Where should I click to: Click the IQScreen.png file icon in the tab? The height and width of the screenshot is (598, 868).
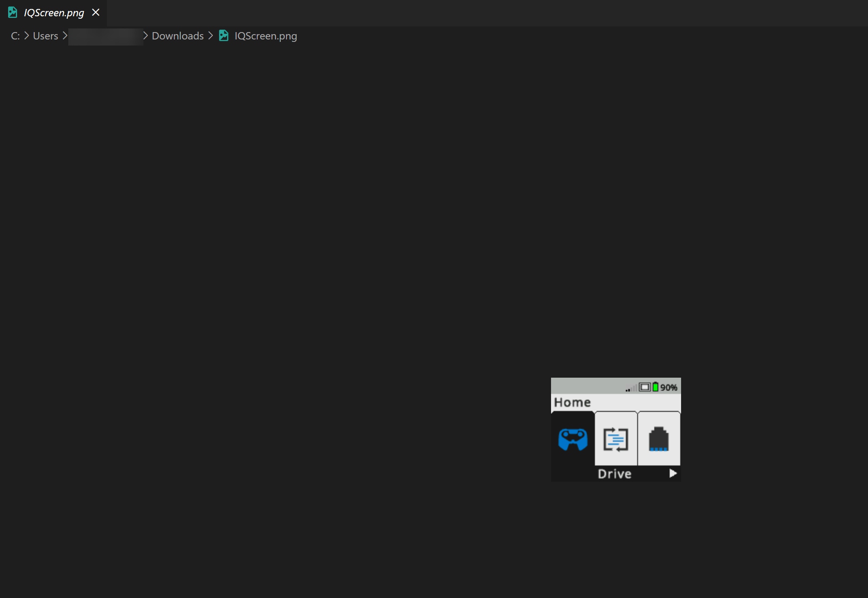point(12,12)
